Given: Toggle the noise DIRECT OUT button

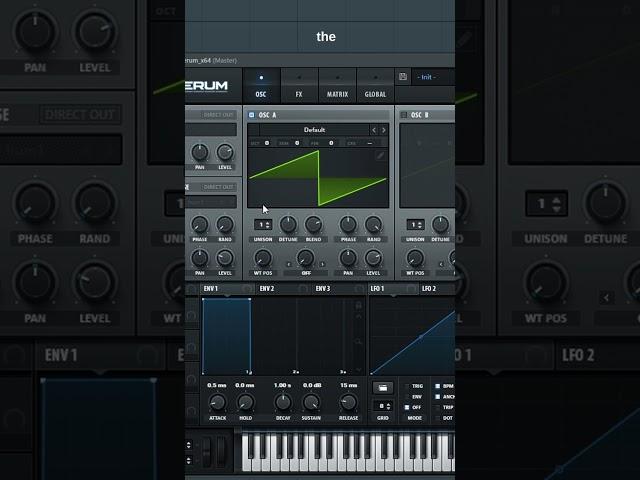Looking at the screenshot, I should pos(218,187).
